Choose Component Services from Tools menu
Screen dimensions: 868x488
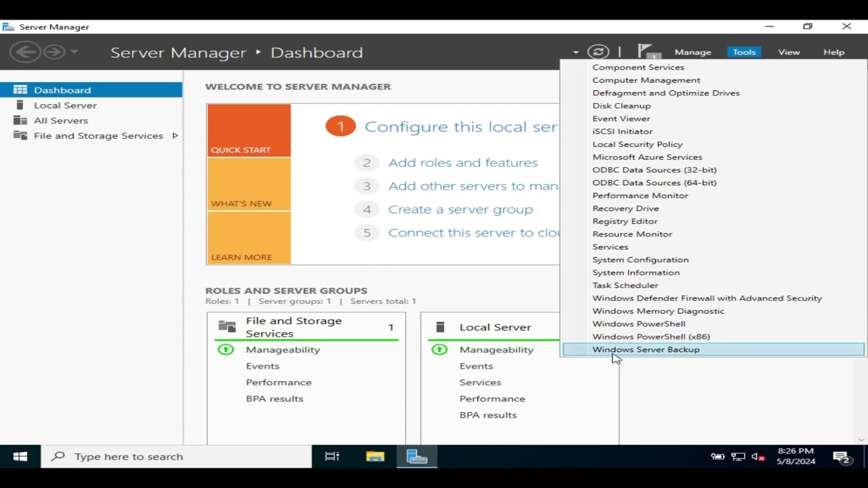[x=713, y=67]
